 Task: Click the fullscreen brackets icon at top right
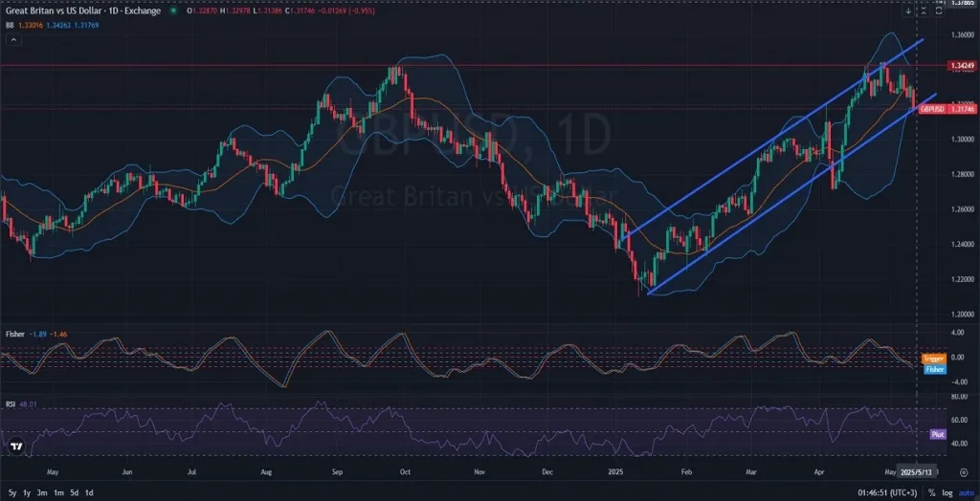click(x=940, y=11)
